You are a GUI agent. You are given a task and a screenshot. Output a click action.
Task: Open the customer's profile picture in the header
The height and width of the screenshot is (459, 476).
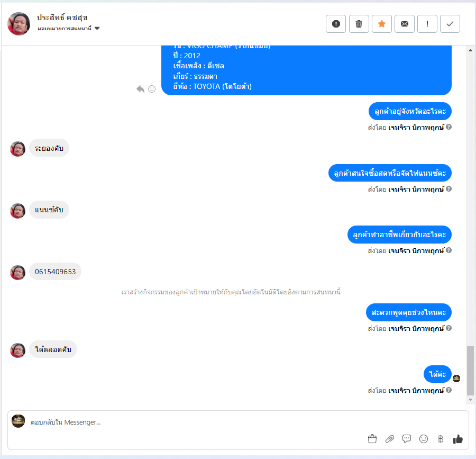19,24
